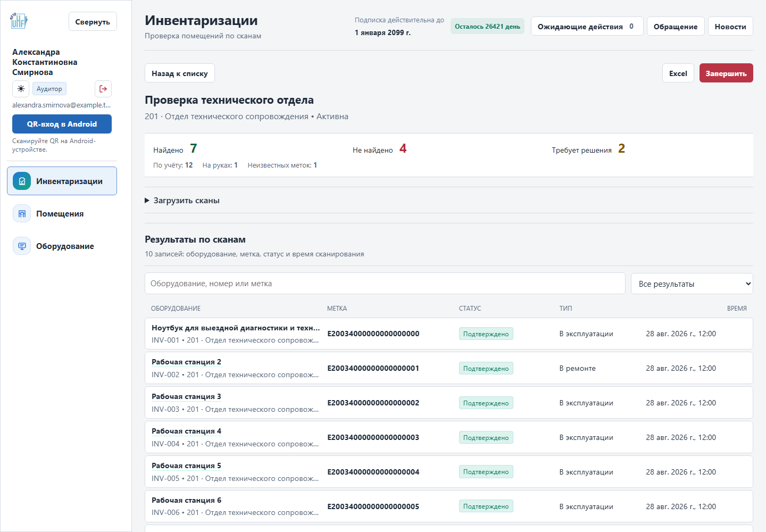The width and height of the screenshot is (766, 532).
Task: Click the alexandra.smirnova email text
Action: pyautogui.click(x=62, y=105)
